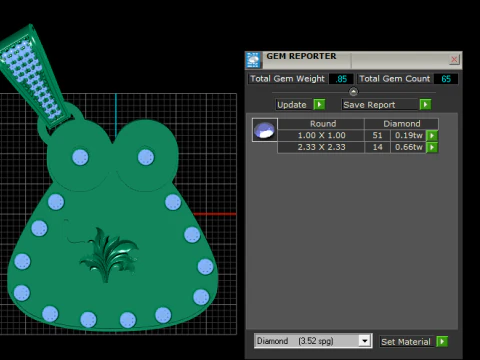Click the count cell showing 14
Image resolution: width=480 pixels, height=360 pixels.
point(377,147)
